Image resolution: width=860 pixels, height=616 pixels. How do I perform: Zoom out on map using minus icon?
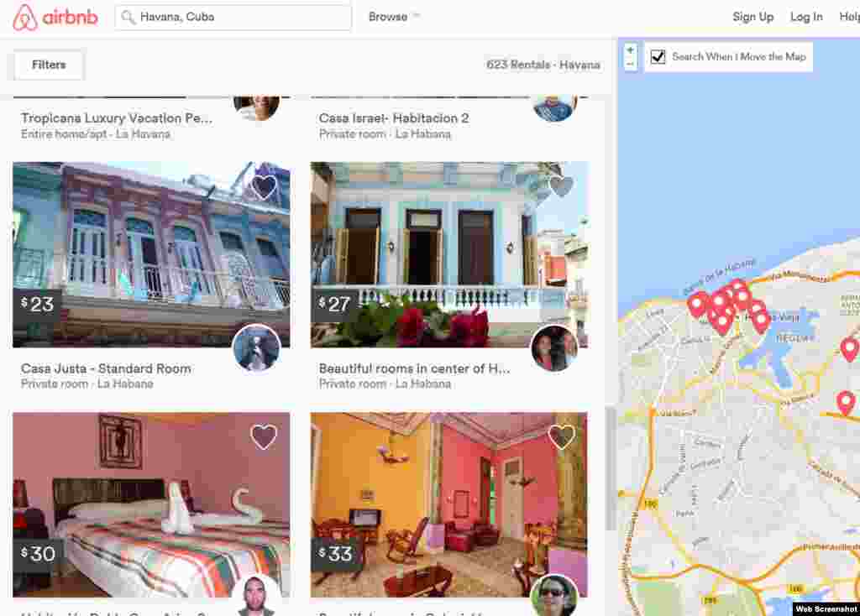(x=629, y=63)
